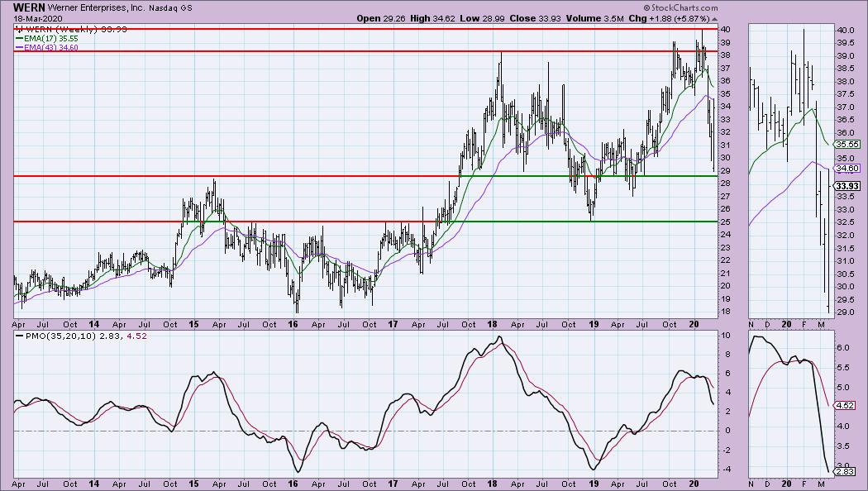Select the Close 33.93 header value
The image size is (868, 491).
(536, 18)
